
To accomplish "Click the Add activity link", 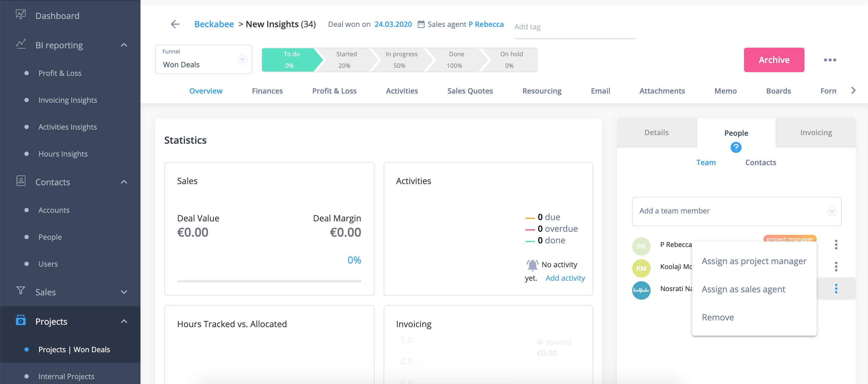I will [565, 278].
